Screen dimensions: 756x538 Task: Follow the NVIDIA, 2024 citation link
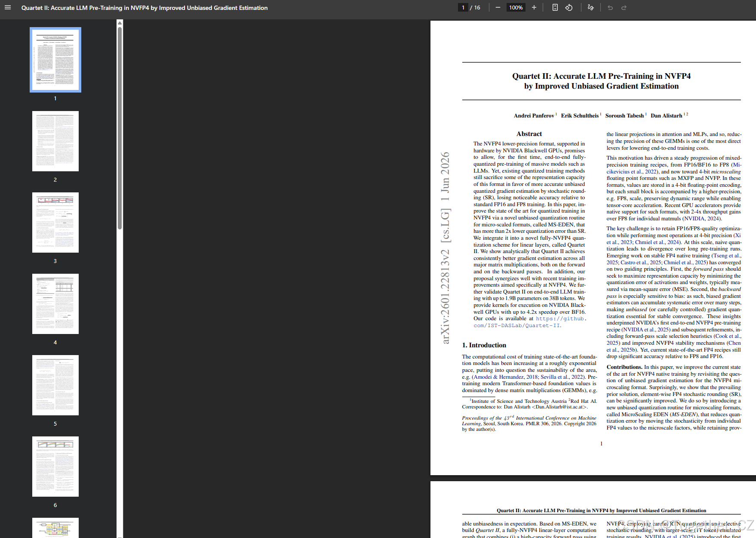pyautogui.click(x=702, y=219)
